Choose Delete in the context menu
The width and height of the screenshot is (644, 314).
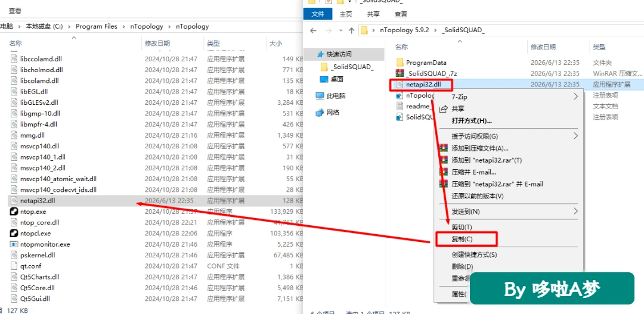[x=463, y=266]
